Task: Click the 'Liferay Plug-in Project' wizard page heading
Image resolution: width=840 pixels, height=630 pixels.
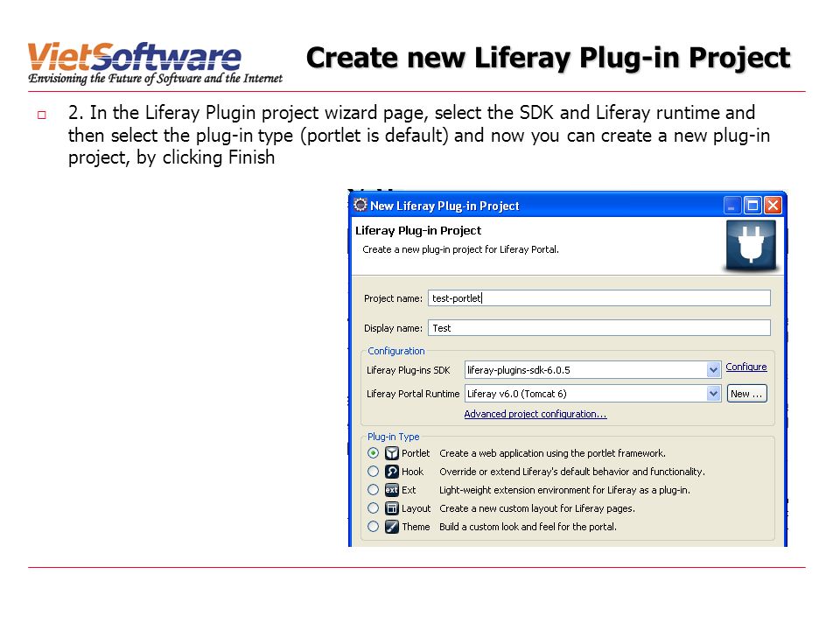Action: (418, 230)
